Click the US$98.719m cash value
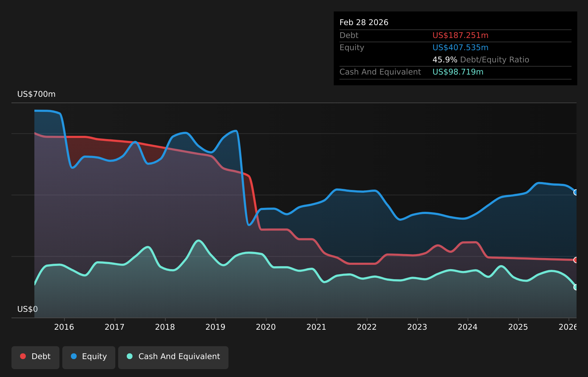 tap(458, 72)
